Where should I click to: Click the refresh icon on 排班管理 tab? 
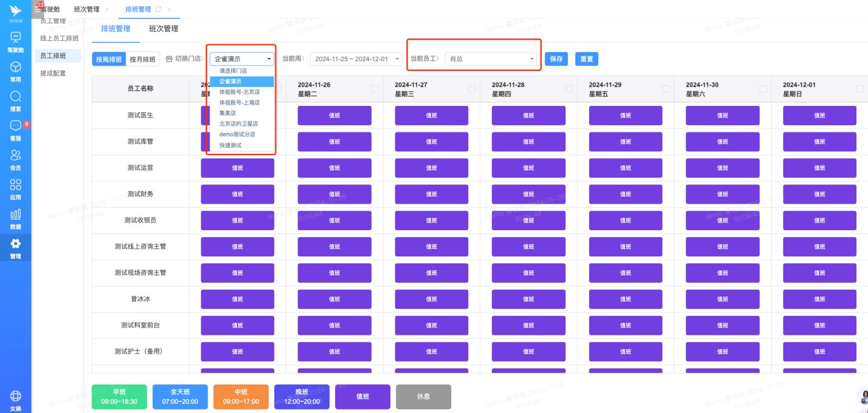[x=158, y=10]
